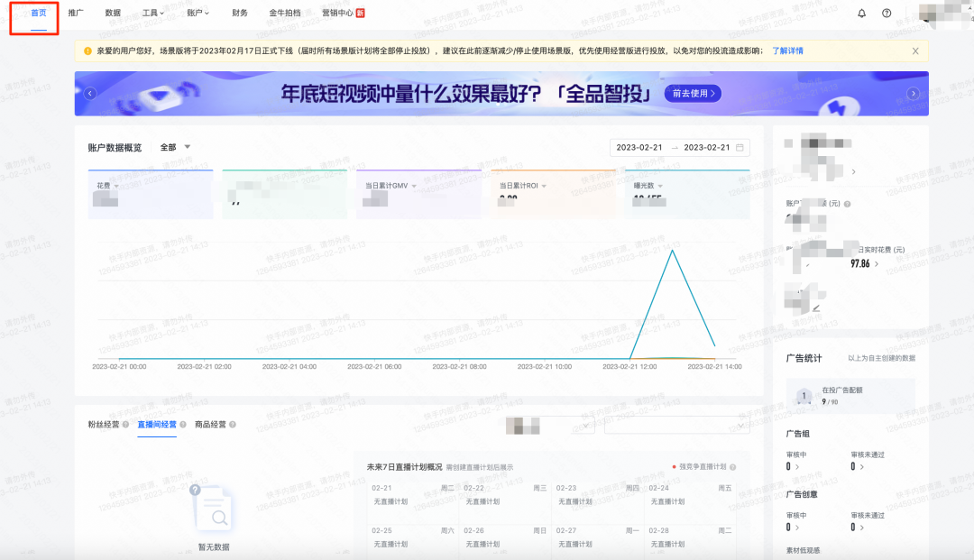Click the pencil edit icon in account panel

[x=816, y=308]
